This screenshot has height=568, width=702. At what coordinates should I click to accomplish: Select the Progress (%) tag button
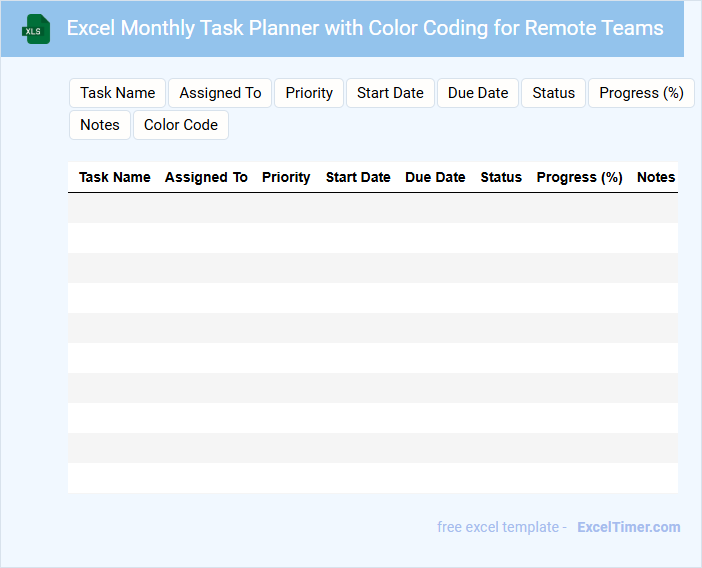coord(641,93)
